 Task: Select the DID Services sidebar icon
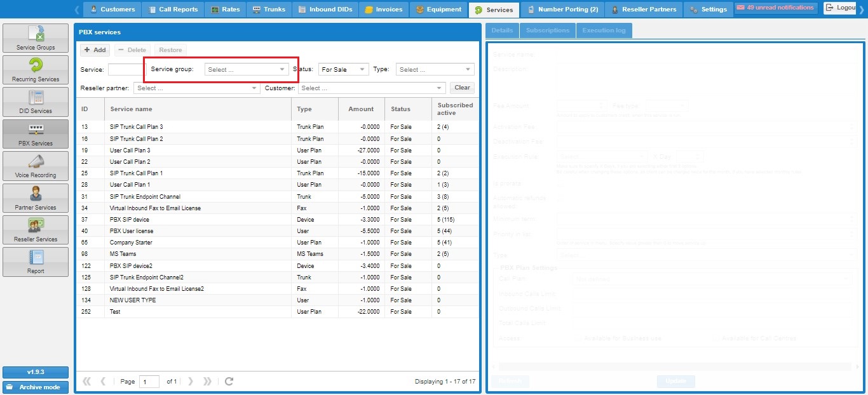(x=36, y=102)
